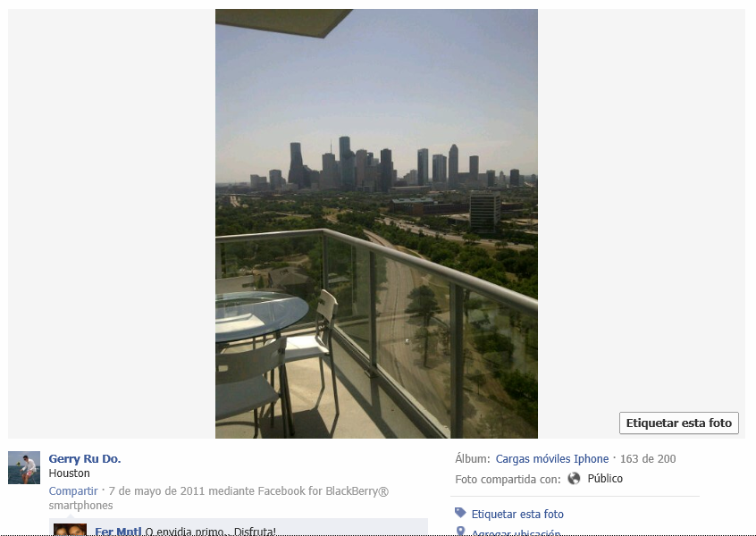Click the globe privacy icon next to Público
This screenshot has width=756, height=536.
574,478
